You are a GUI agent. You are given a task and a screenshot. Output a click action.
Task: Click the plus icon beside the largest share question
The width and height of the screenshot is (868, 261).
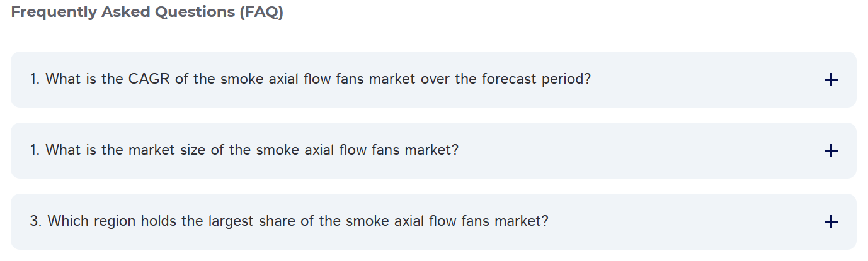coord(831,222)
